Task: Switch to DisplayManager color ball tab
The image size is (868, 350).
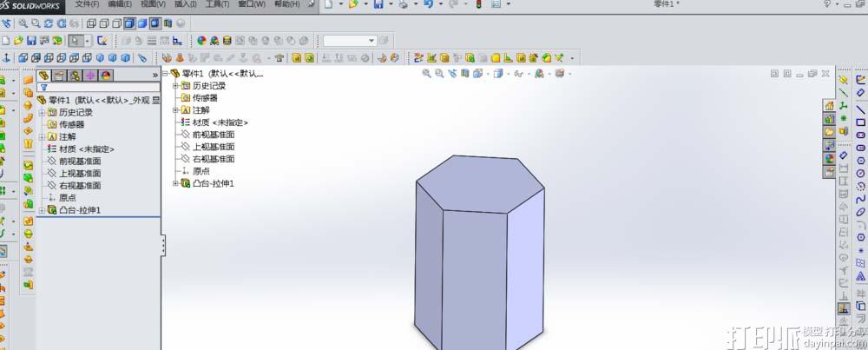Action: point(106,76)
